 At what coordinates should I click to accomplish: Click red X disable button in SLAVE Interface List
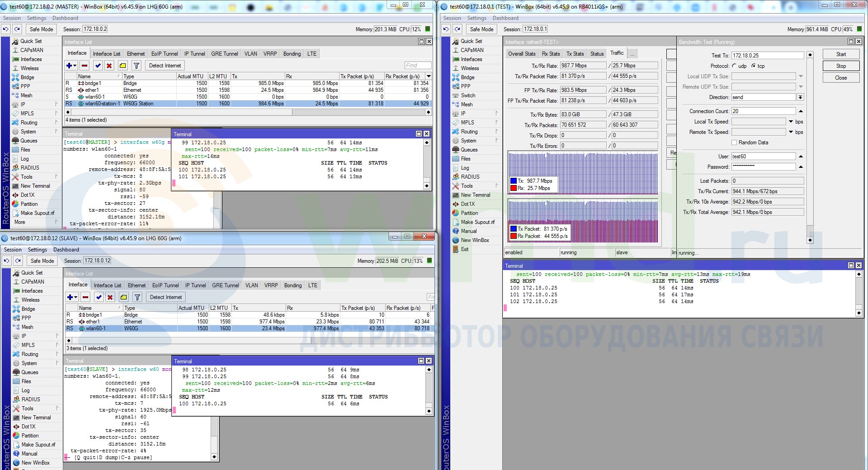click(x=110, y=297)
